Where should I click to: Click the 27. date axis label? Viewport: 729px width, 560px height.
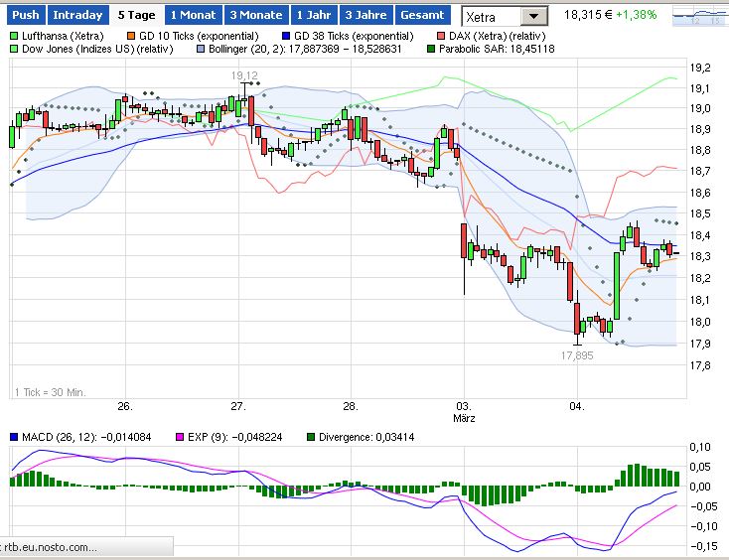(x=238, y=406)
